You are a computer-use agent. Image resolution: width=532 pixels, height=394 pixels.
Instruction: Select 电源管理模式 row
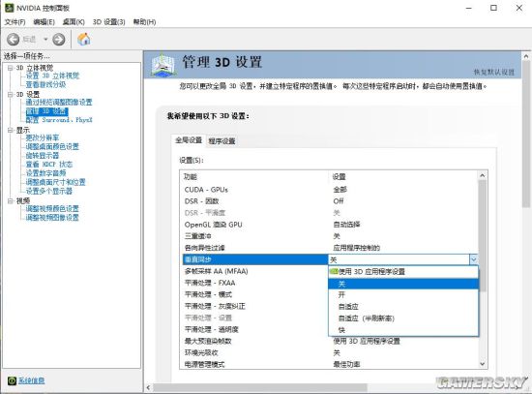coord(329,364)
